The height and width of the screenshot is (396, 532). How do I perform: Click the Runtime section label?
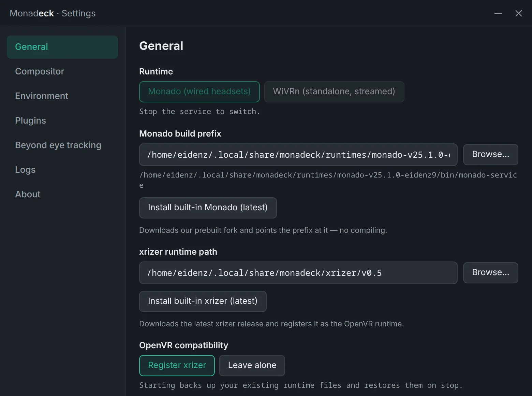click(156, 72)
